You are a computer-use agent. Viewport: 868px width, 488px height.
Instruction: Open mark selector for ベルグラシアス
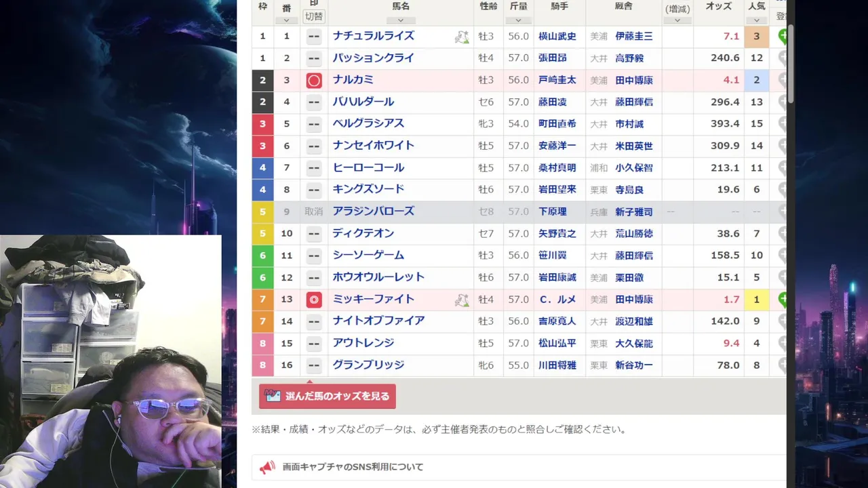pyautogui.click(x=314, y=124)
